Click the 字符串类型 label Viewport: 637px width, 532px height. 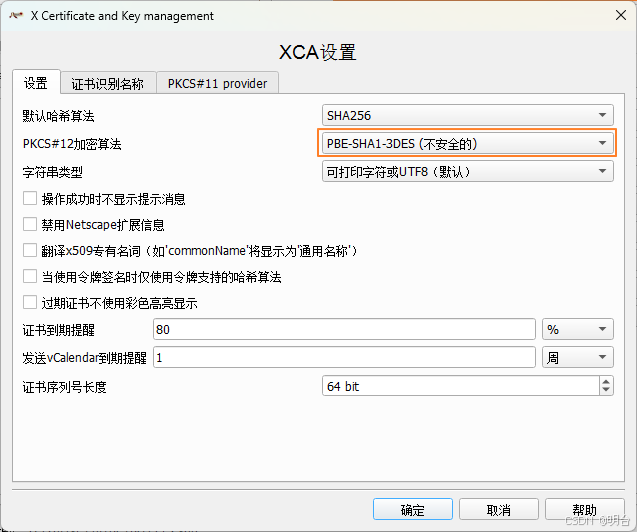(52, 172)
